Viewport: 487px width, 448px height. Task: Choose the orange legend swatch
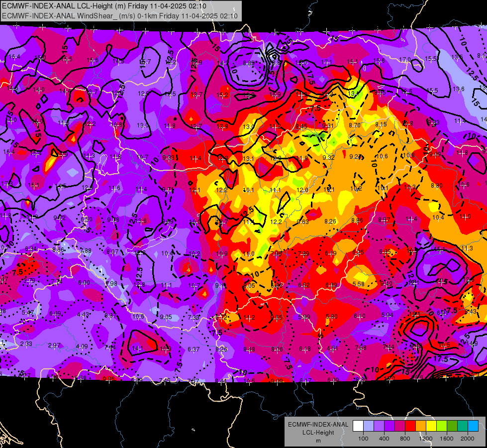pos(421,426)
